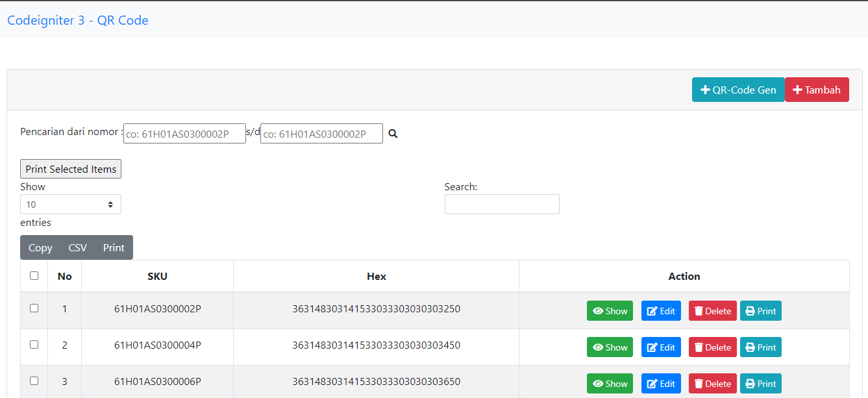Click the CSV export button
Screen dimensions: 868x398
click(x=77, y=248)
